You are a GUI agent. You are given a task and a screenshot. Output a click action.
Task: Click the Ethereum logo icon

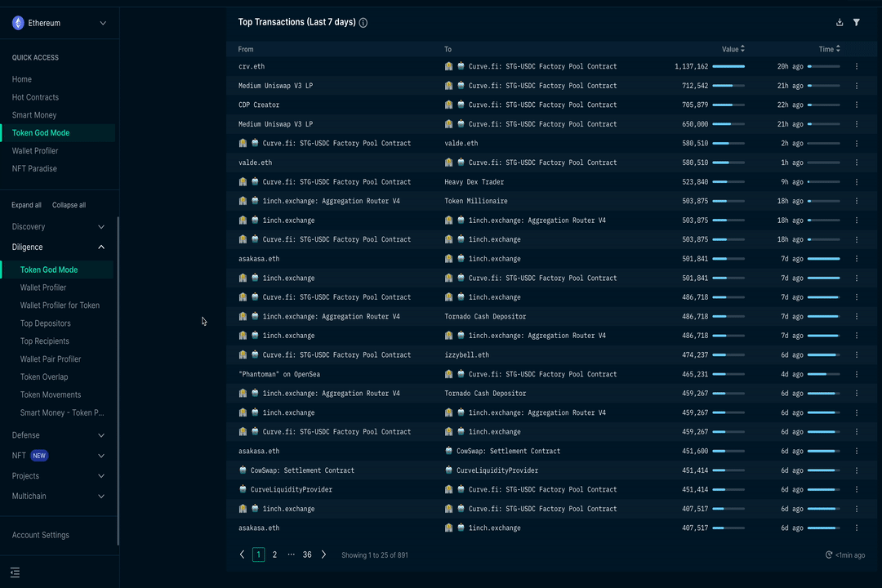(x=18, y=23)
